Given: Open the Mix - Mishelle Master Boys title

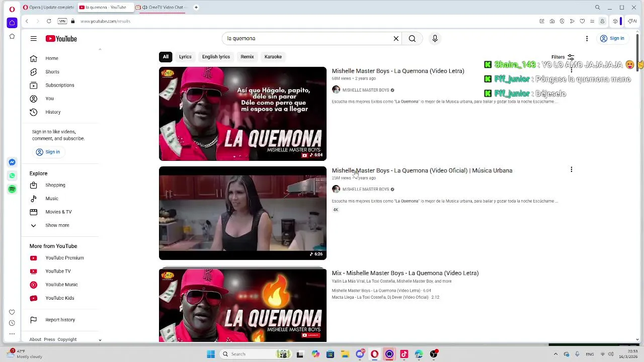Looking at the screenshot, I should click(x=405, y=273).
